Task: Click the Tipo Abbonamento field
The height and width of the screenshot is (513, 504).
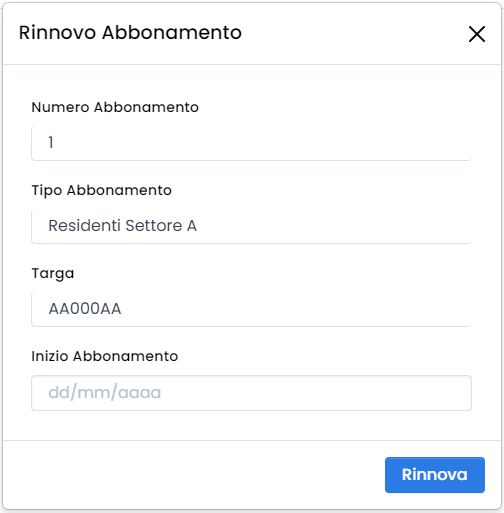Action: 251,226
